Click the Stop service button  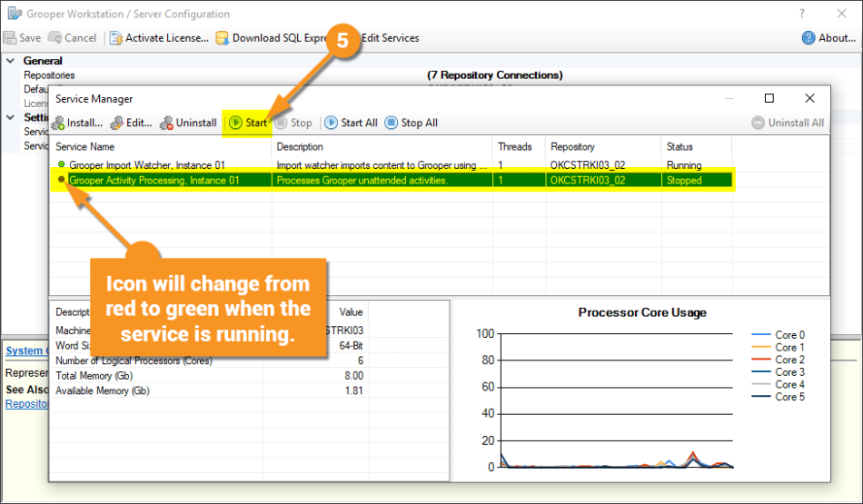click(293, 123)
